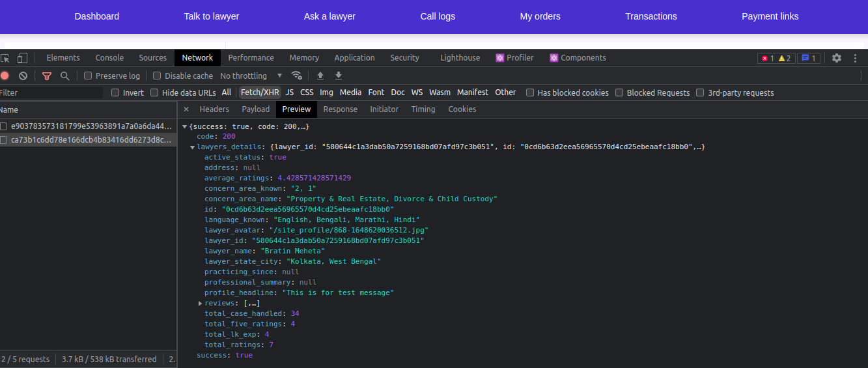Collapse the lawyers_details object
This screenshot has height=368, width=868.
(x=193, y=147)
